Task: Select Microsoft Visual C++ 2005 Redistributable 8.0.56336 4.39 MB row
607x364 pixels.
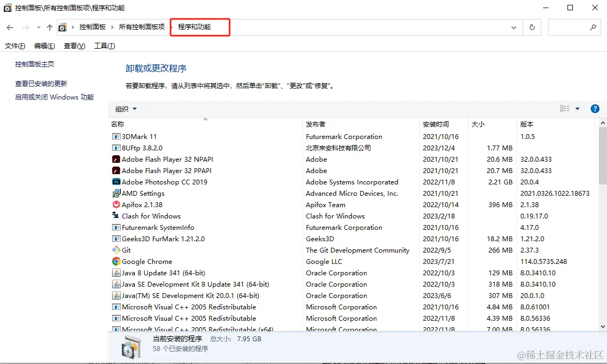Action: click(x=351, y=319)
